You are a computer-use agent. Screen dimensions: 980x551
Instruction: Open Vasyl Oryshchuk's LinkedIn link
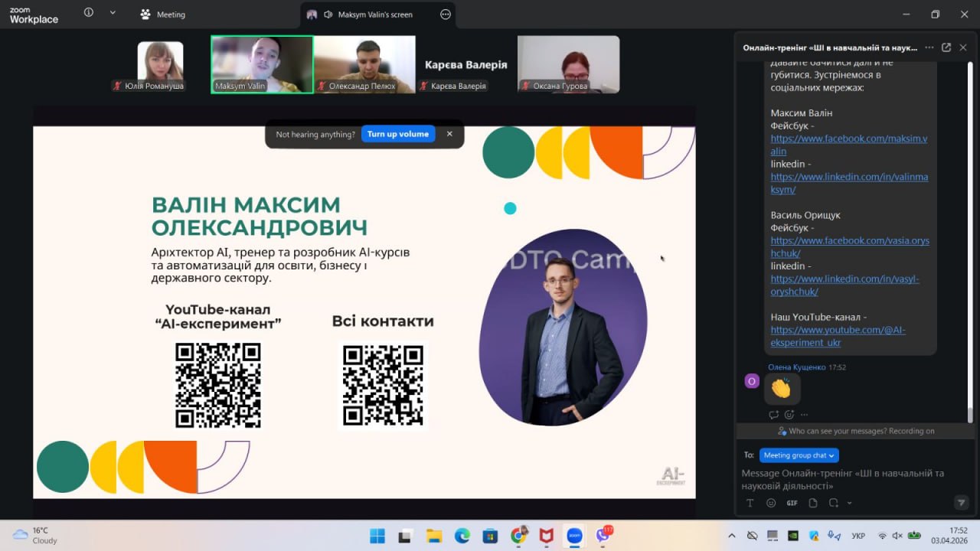(x=844, y=285)
